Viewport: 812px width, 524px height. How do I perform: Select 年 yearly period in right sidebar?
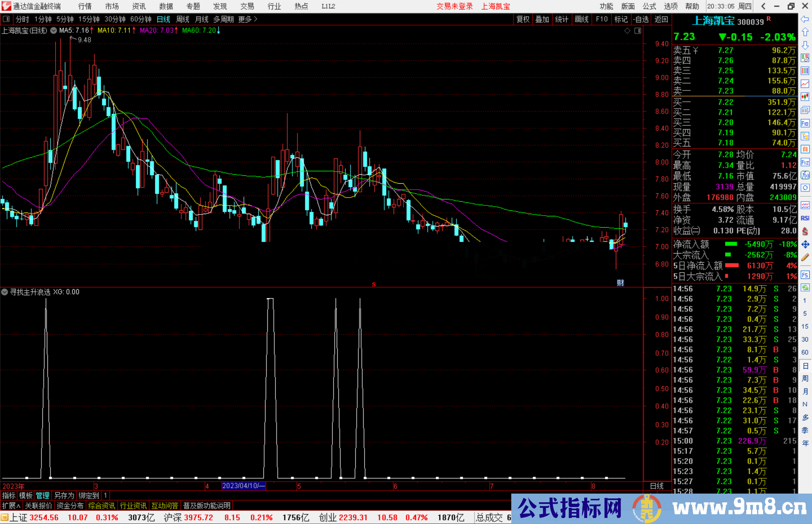[805, 443]
